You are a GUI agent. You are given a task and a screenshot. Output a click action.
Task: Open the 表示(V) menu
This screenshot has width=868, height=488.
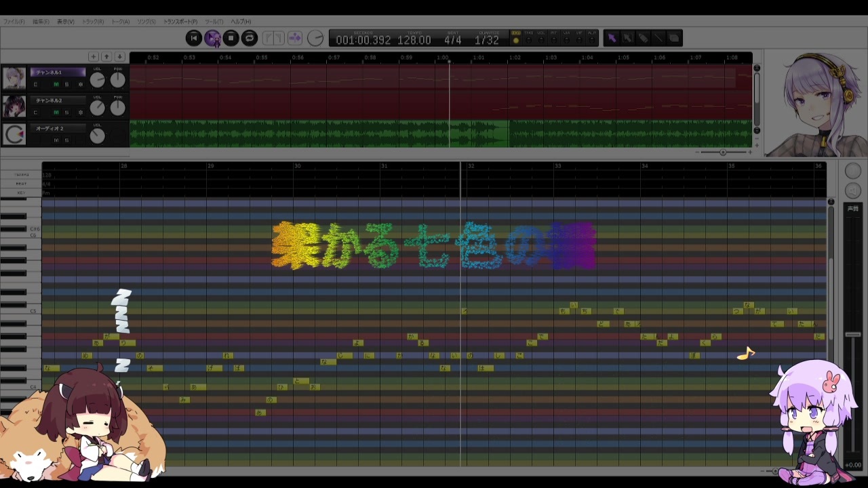66,22
